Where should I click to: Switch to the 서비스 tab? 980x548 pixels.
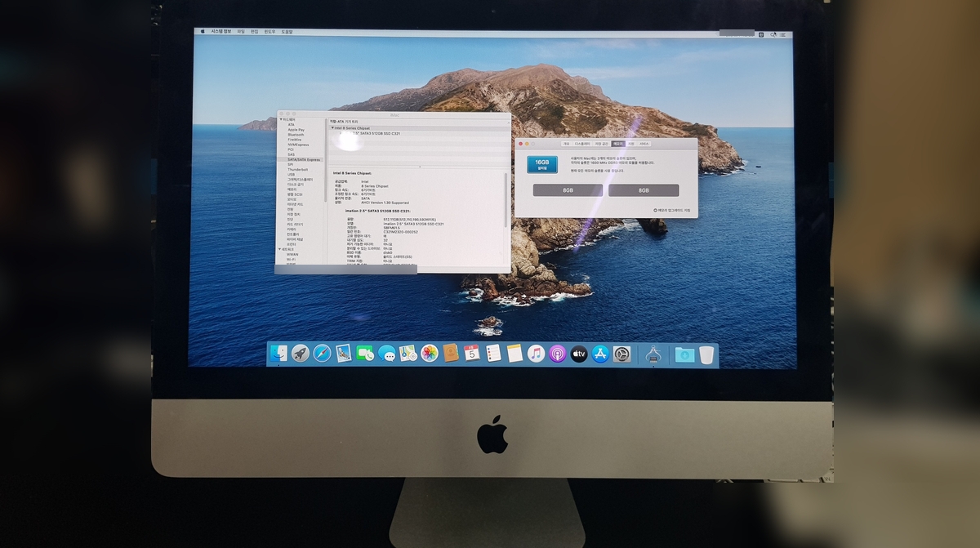644,144
